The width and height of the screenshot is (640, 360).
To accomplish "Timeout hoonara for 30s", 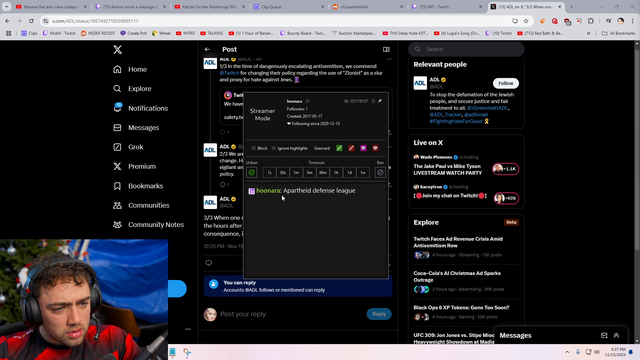I will [283, 173].
